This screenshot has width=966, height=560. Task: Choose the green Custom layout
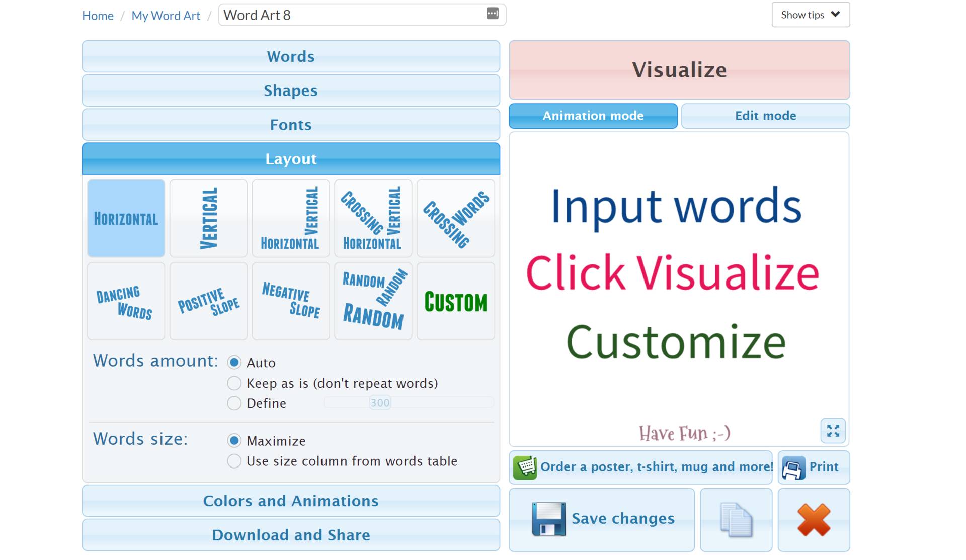click(x=455, y=301)
